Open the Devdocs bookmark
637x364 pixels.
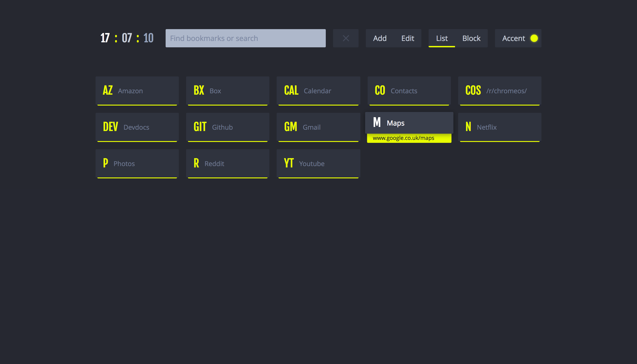pyautogui.click(x=137, y=127)
